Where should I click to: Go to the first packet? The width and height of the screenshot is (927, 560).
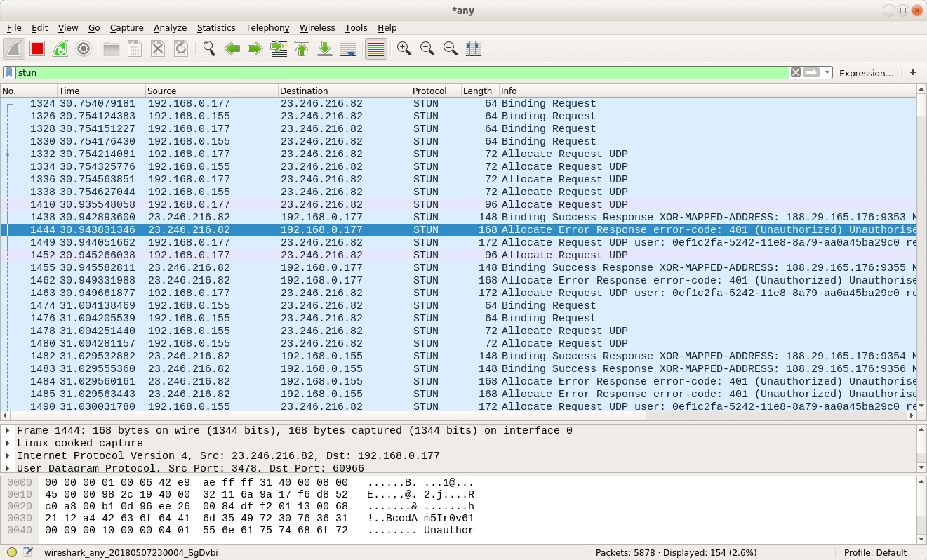pos(302,48)
